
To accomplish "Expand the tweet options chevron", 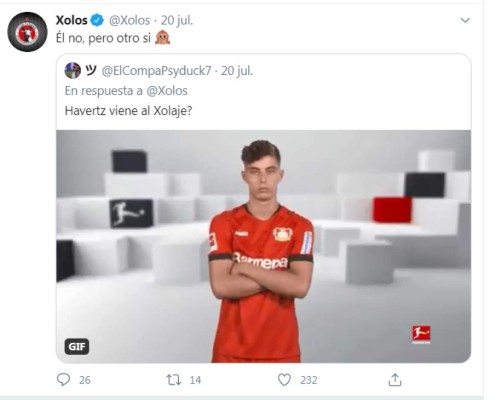I will [x=465, y=20].
